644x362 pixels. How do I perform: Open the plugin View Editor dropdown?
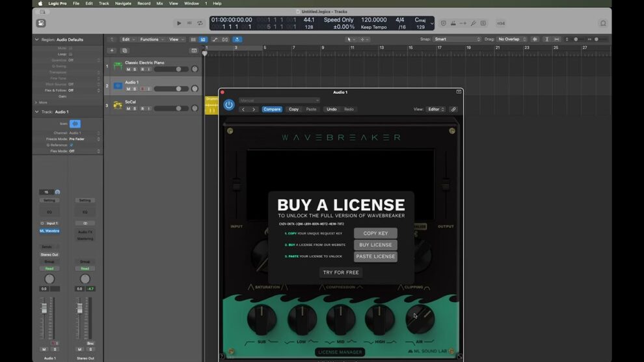pos(435,109)
